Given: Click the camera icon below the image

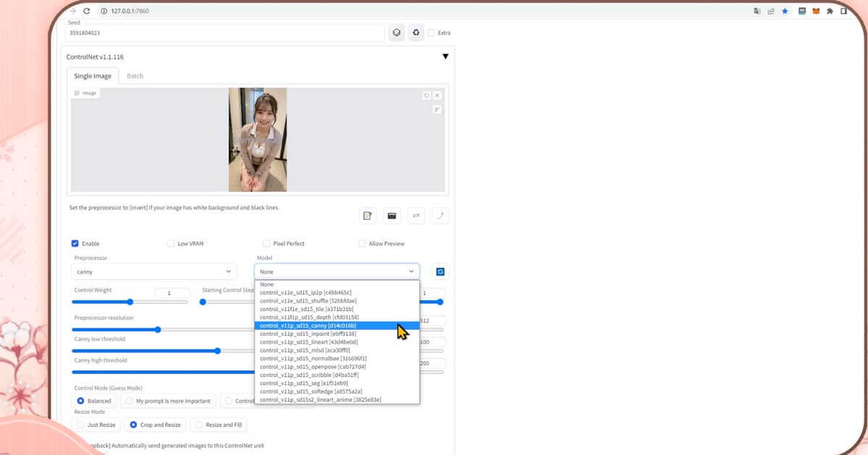Looking at the screenshot, I should (392, 216).
